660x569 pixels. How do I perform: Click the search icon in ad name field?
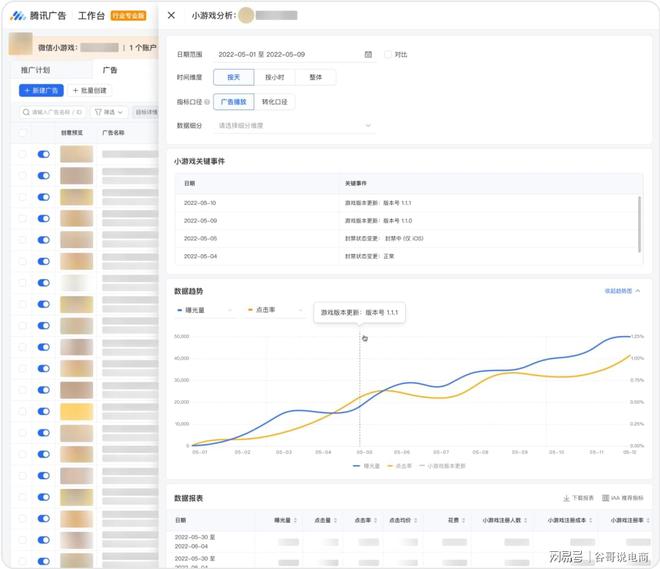pos(26,112)
